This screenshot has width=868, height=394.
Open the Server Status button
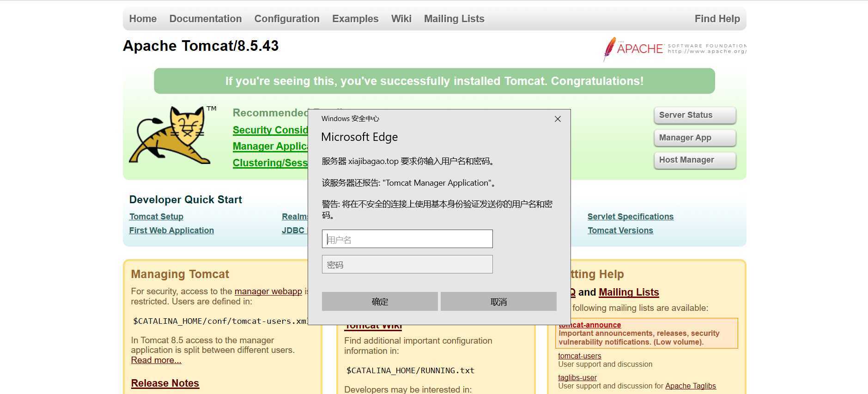point(695,115)
